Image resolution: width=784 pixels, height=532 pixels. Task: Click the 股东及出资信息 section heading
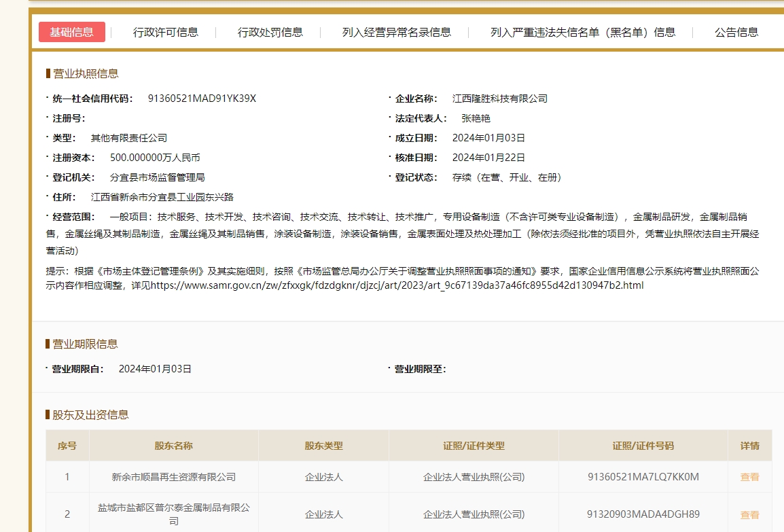point(90,414)
